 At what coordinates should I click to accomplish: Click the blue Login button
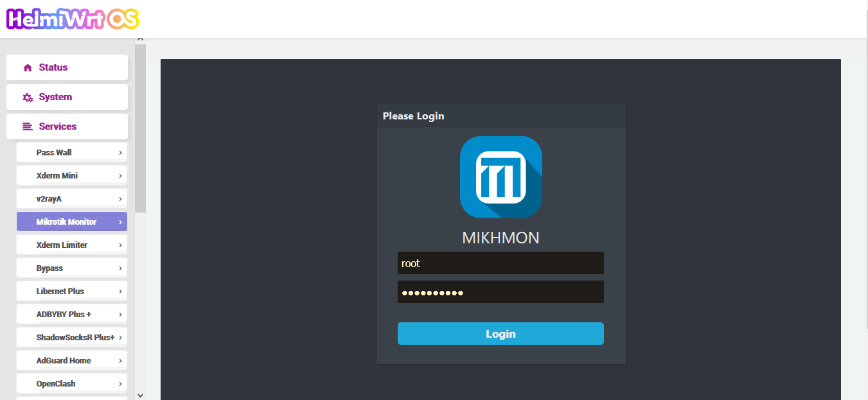tap(500, 334)
